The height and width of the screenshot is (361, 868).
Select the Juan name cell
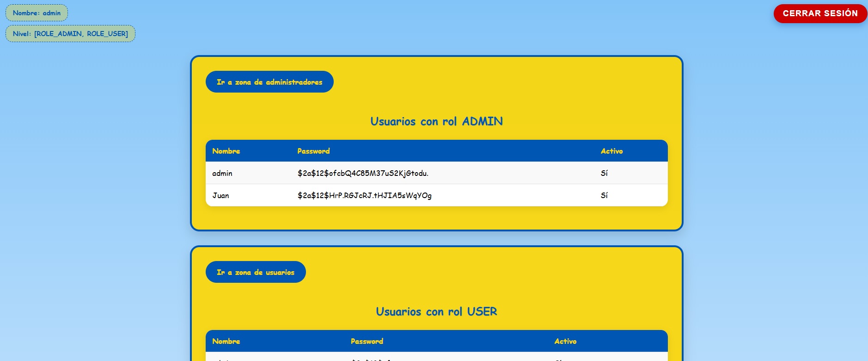pyautogui.click(x=220, y=195)
